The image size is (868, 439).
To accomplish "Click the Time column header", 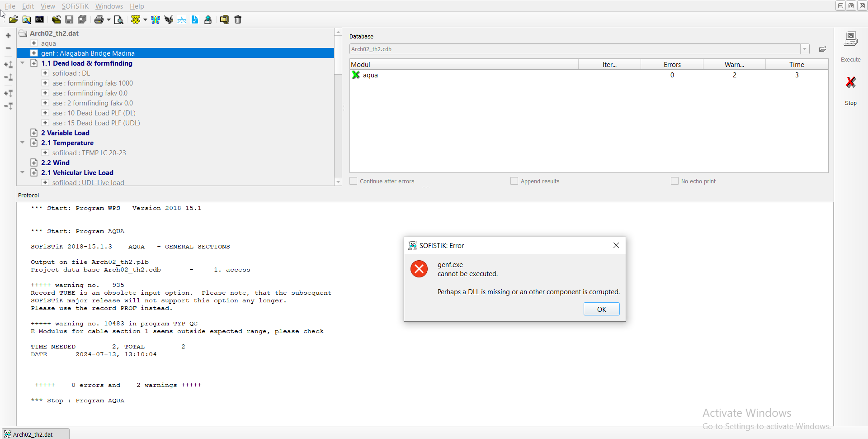I will coord(797,64).
